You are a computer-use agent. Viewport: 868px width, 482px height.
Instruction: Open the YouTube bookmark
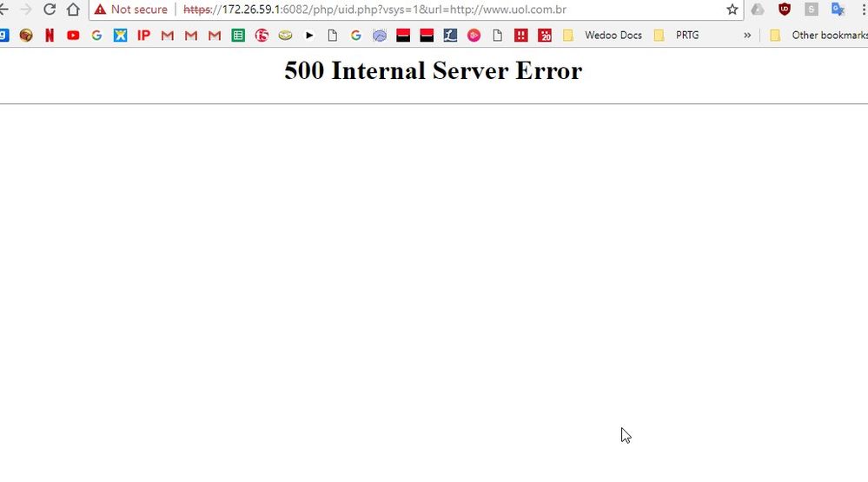73,36
